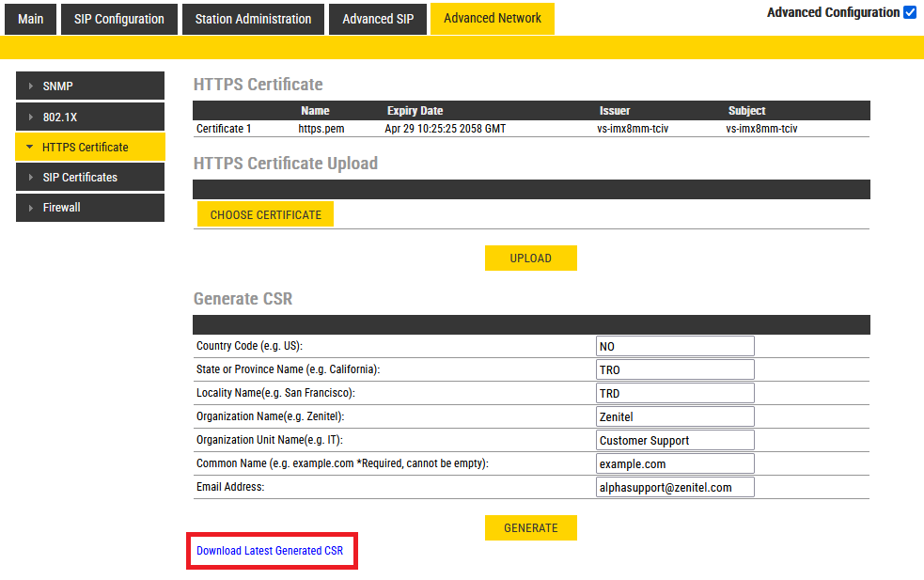The height and width of the screenshot is (580, 924).
Task: Open the Advanced SIP tab
Action: coord(378,19)
